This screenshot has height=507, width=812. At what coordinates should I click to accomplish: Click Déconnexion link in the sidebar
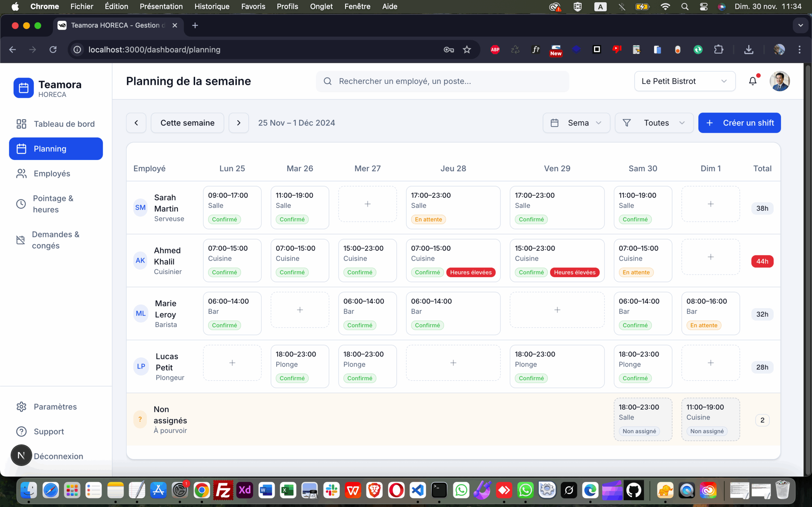58,456
